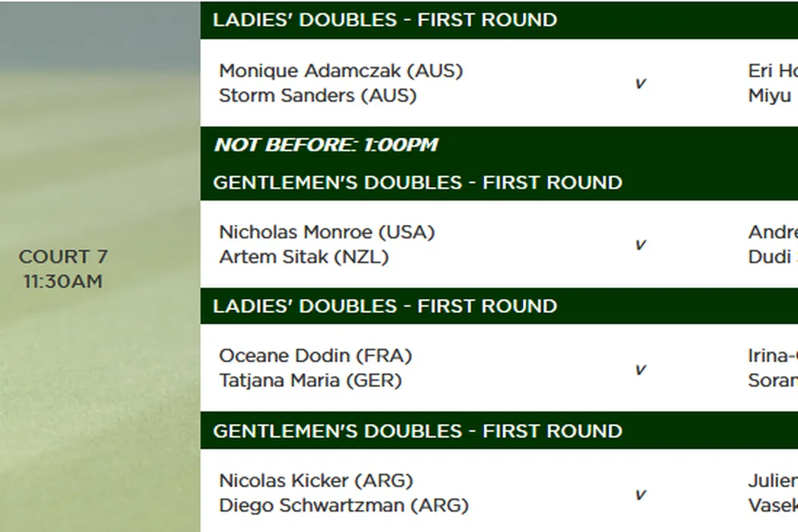Click player name Monique Adamczak (AUS)

click(x=340, y=71)
